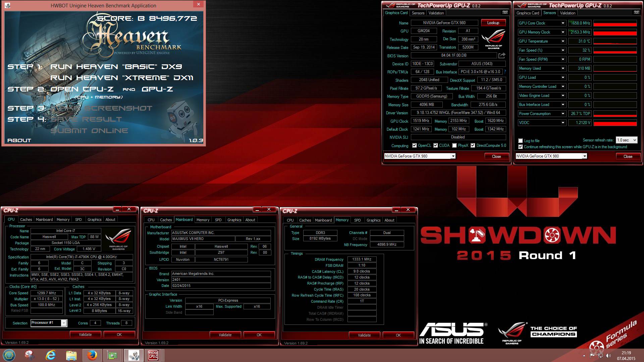This screenshot has height=362, width=644.
Task: Click the VDDC sensor graph bar
Action: click(615, 123)
